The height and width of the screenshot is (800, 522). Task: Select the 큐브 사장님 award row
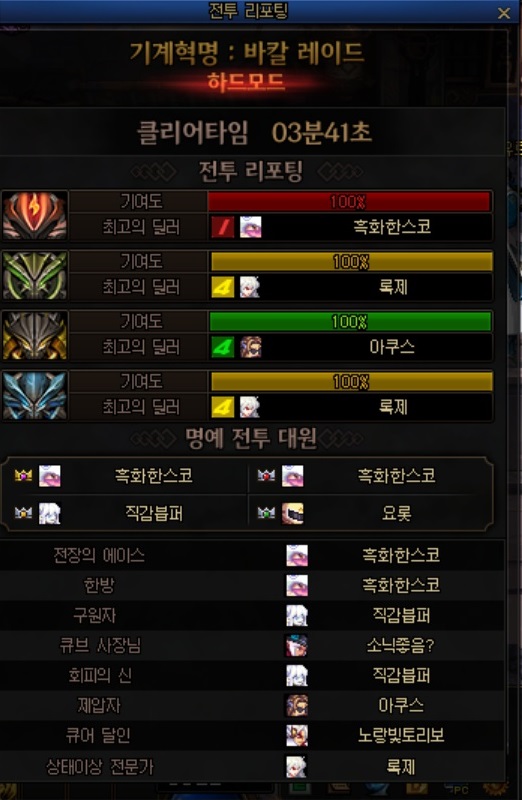252,645
